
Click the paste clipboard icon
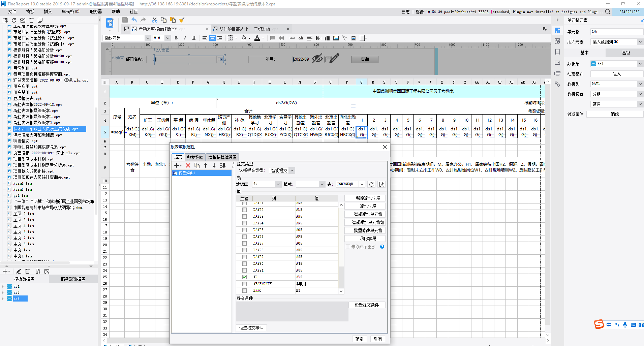coord(173,20)
